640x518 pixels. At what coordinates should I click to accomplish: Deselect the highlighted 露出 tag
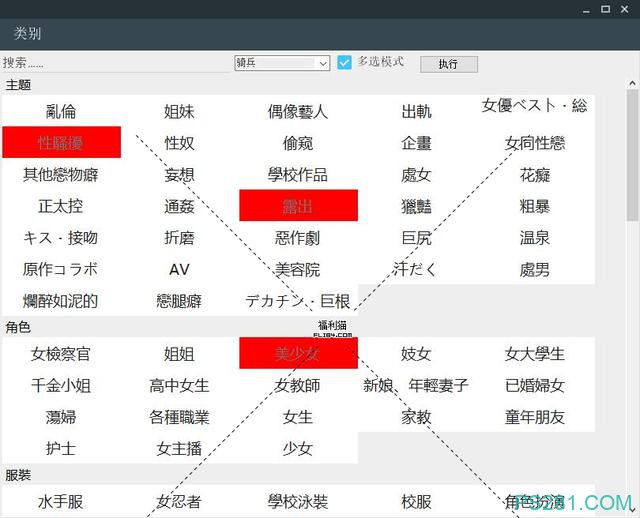[x=298, y=206]
